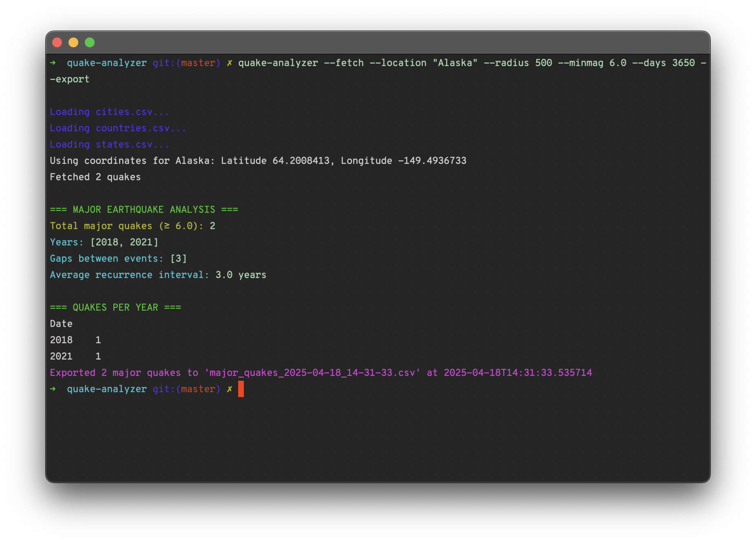Click the arrow on the bottom prompt line
This screenshot has width=756, height=543.
[x=53, y=389]
